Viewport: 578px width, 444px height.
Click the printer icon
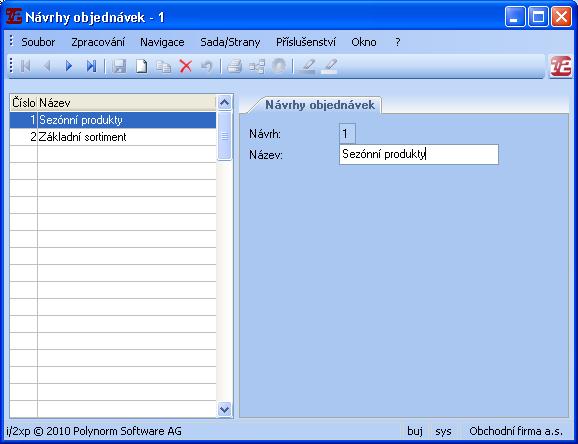(234, 66)
